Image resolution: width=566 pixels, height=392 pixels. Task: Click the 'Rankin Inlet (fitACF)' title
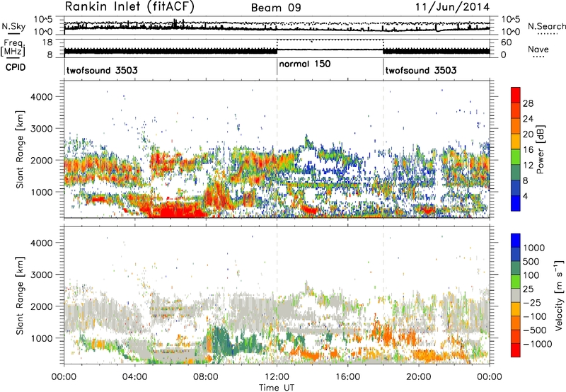(129, 7)
